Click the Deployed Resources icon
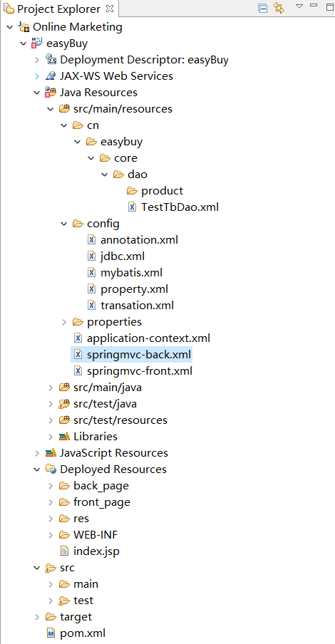Screen dimensions: 335x644 click(x=51, y=469)
